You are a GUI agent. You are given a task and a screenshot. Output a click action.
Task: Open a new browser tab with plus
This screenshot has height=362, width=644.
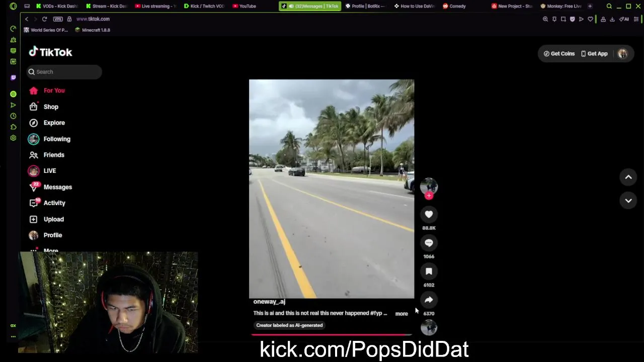point(590,6)
